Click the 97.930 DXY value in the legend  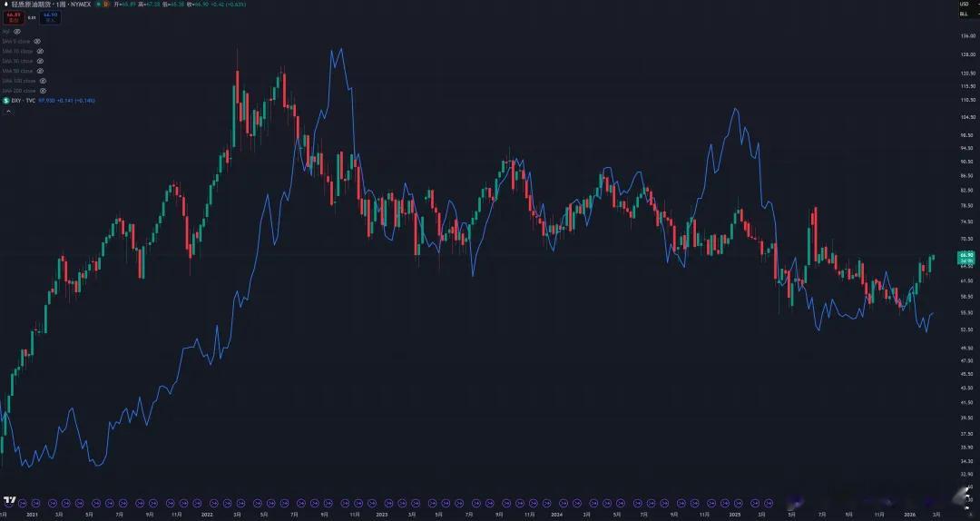coord(47,100)
